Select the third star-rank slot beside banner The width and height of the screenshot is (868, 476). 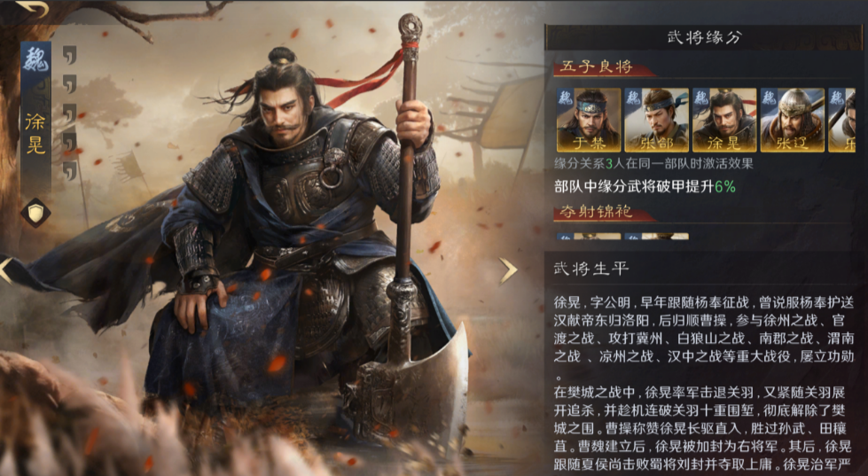(x=70, y=113)
